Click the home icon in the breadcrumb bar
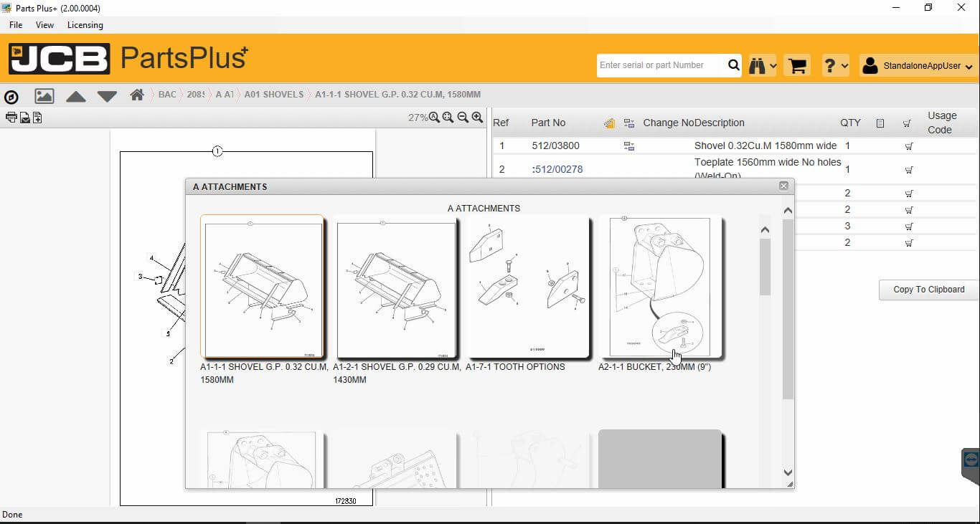This screenshot has width=980, height=524. pyautogui.click(x=137, y=95)
